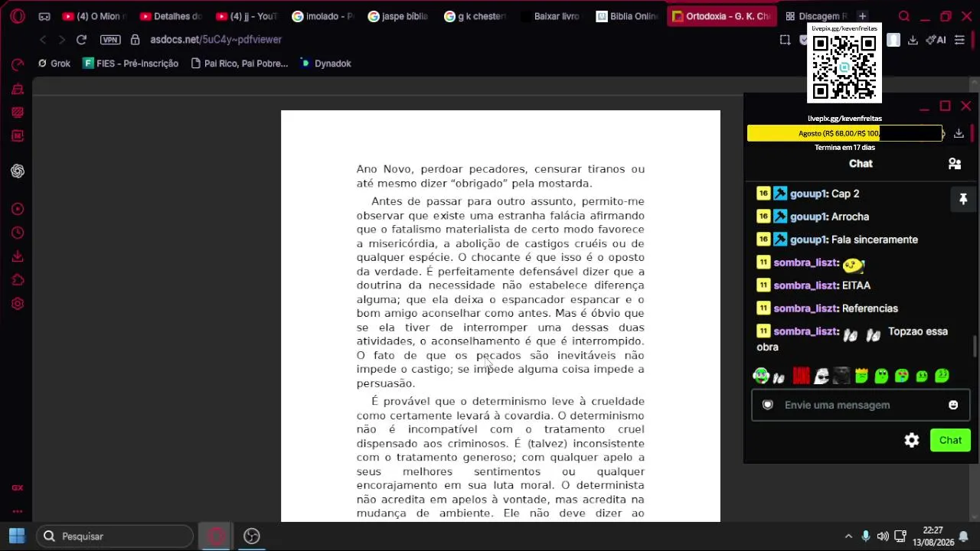Open the Dynadok bookmark
Viewport: 980px width, 551px height.
325,64
